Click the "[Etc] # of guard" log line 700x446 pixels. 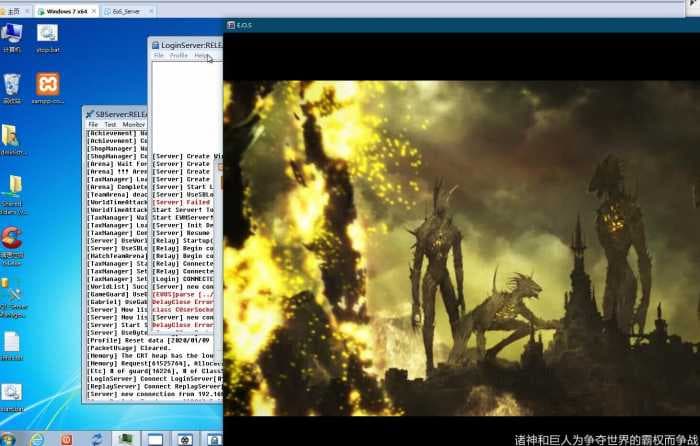[x=154, y=371]
